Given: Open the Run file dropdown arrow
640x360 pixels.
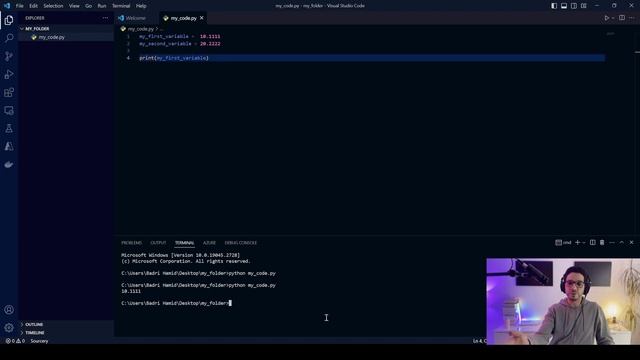Looking at the screenshot, I should (613, 18).
